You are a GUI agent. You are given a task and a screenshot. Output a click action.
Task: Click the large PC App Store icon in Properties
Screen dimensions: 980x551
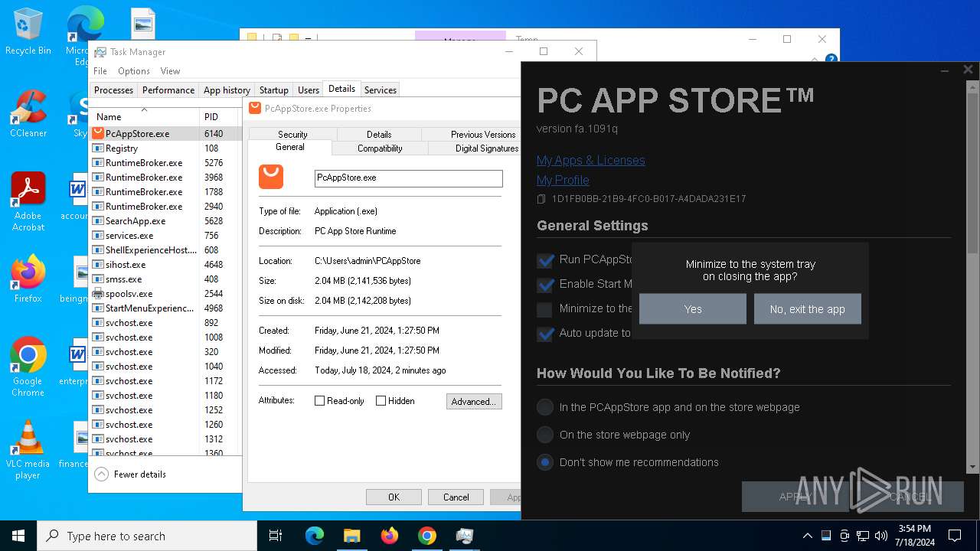coord(271,177)
